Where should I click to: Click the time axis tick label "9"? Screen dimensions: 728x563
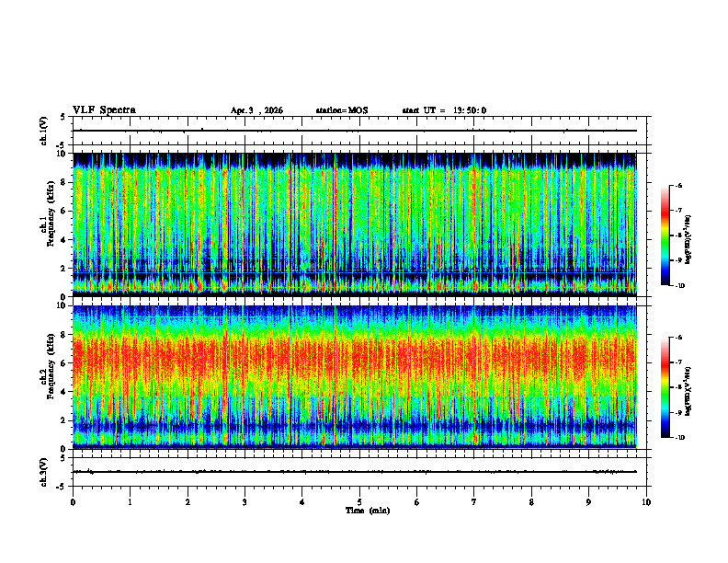click(588, 502)
